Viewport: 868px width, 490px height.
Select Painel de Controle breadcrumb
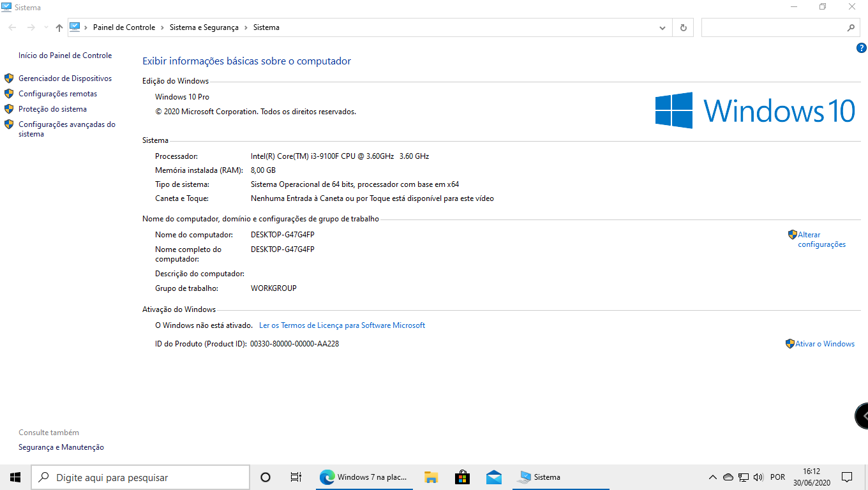tap(124, 27)
